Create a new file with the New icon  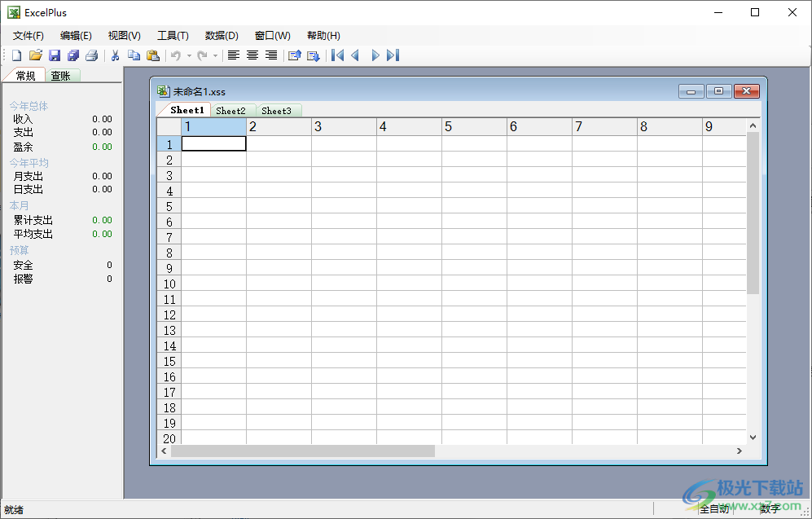point(16,55)
